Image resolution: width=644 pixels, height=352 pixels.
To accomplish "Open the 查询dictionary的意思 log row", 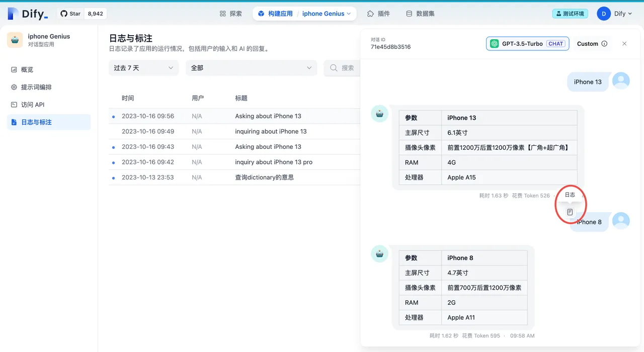I will (x=264, y=177).
